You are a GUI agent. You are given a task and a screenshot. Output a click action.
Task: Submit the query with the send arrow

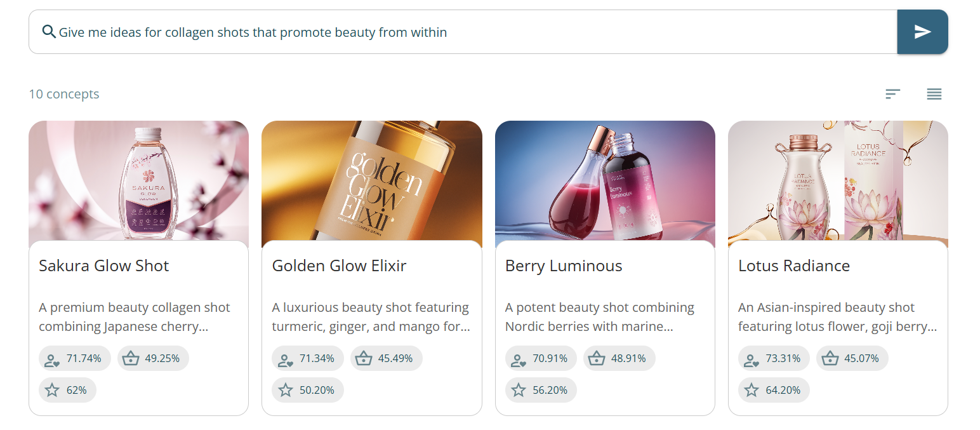coord(922,32)
